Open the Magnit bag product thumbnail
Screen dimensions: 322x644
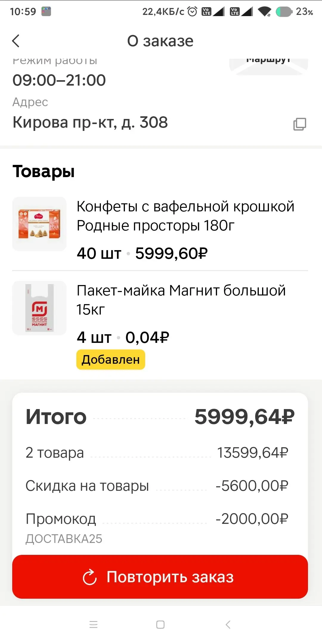coord(39,308)
